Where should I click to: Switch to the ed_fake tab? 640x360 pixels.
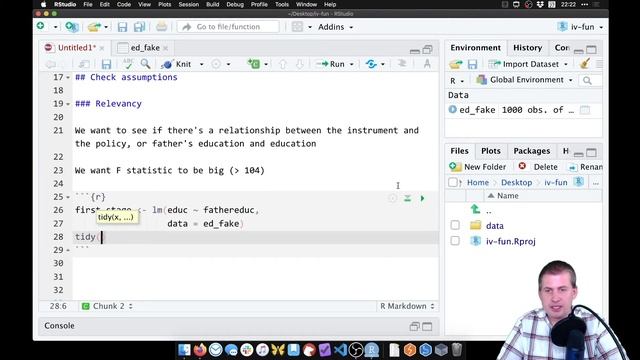coord(145,48)
